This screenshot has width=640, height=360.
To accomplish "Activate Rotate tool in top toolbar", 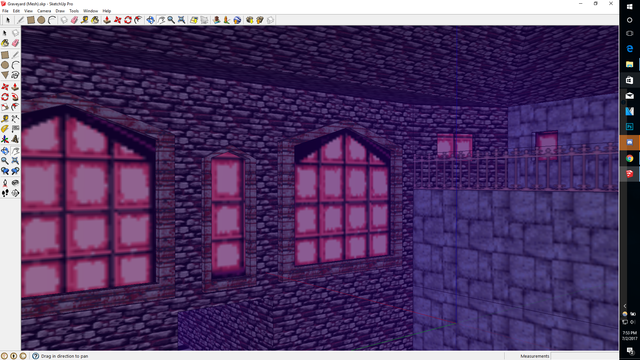I will point(128,20).
